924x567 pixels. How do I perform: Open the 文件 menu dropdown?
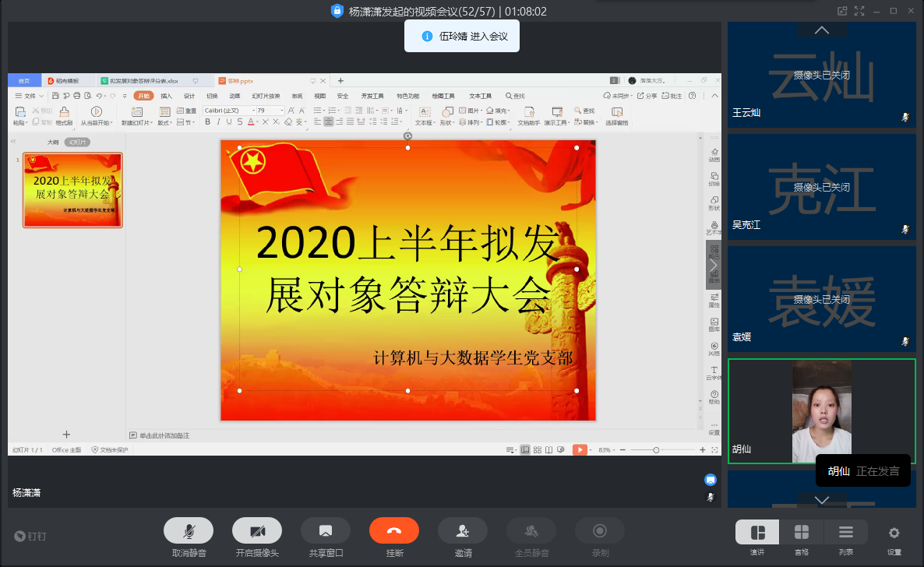tap(30, 96)
